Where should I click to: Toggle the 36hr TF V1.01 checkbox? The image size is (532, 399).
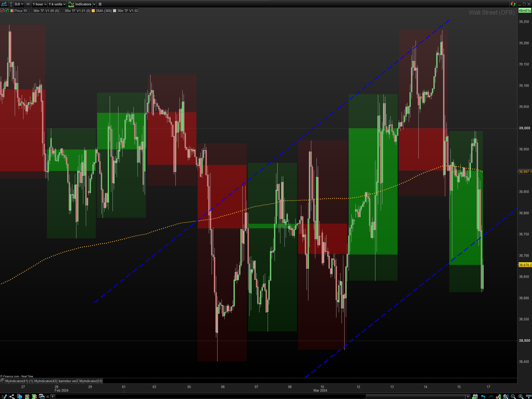click(62, 11)
